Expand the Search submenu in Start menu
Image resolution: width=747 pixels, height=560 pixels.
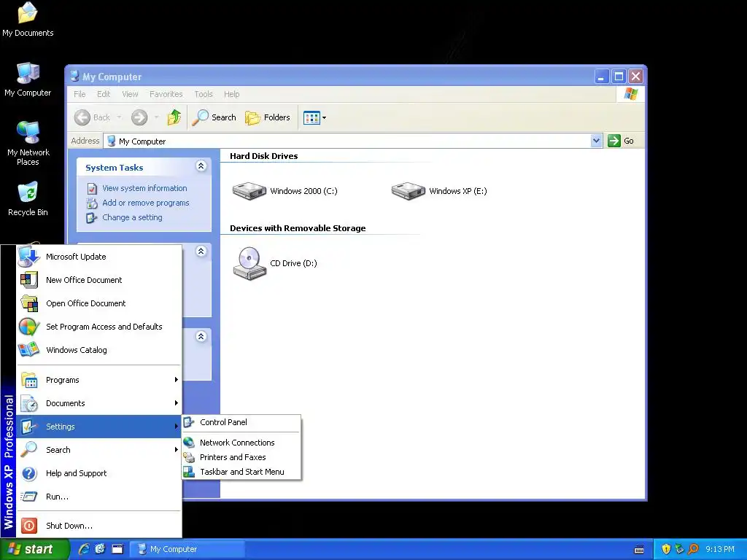(99, 450)
